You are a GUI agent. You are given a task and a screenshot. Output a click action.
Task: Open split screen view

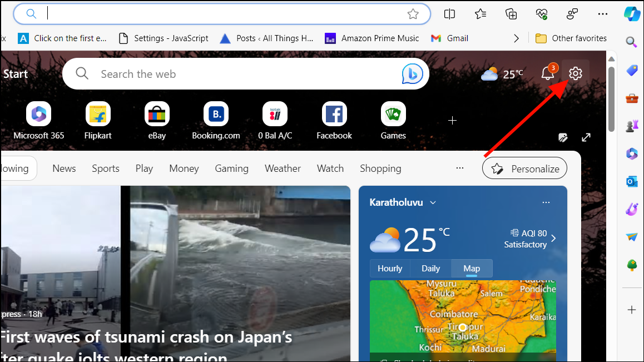449,14
